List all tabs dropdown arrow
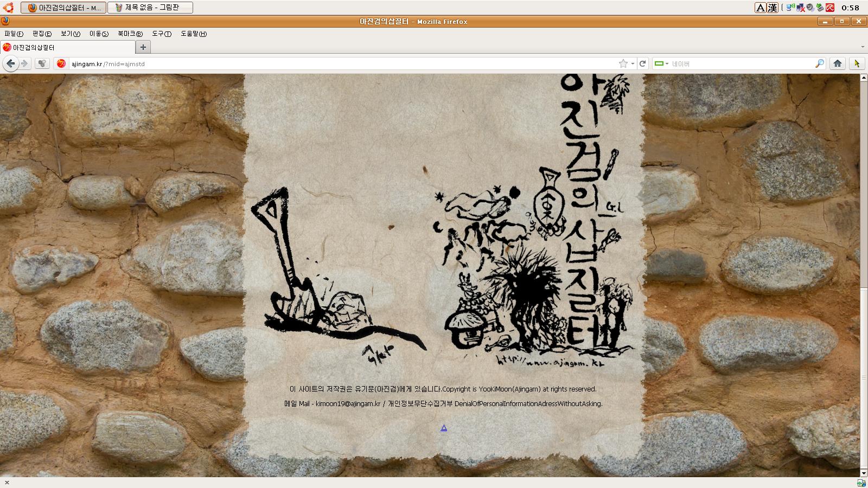868x488 pixels. 863,47
